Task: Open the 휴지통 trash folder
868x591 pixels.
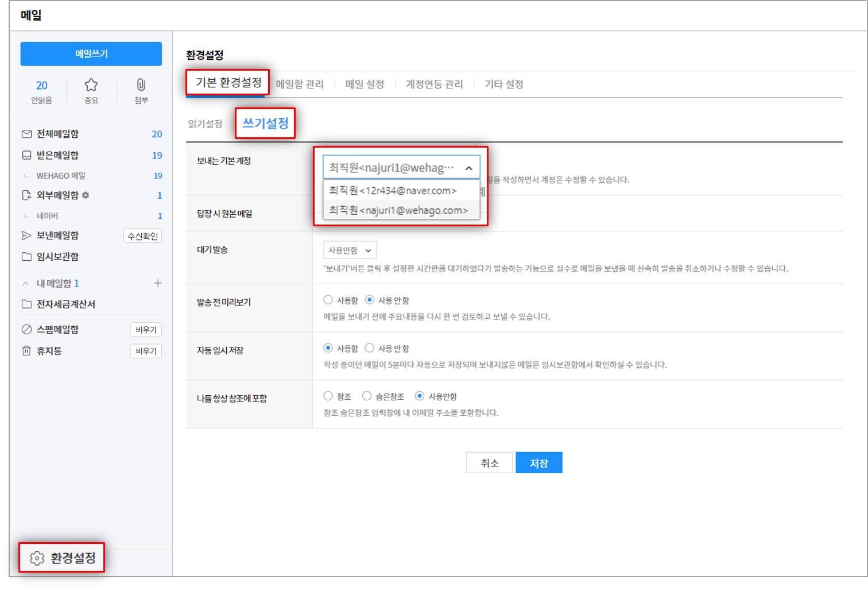Action: point(49,351)
